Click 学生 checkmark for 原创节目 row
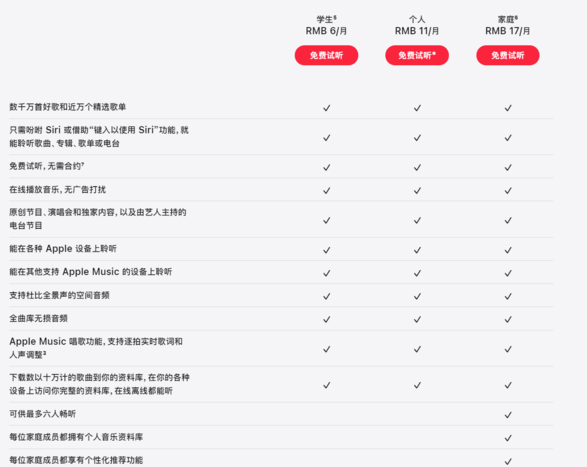587x467 pixels. click(x=326, y=220)
